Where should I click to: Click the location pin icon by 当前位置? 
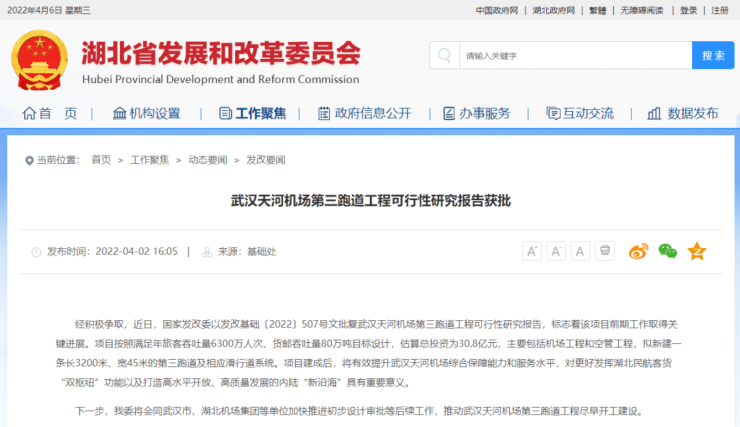click(29, 160)
